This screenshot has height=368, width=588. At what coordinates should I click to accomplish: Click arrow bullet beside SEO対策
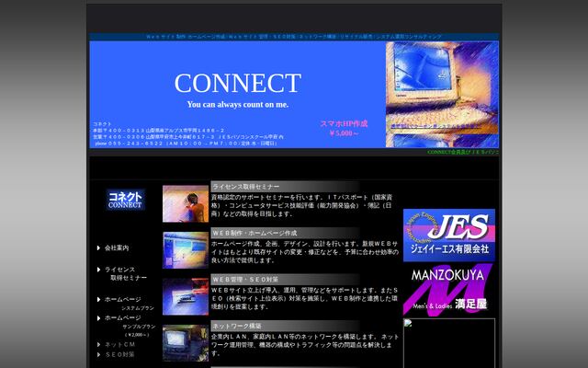tap(98, 354)
